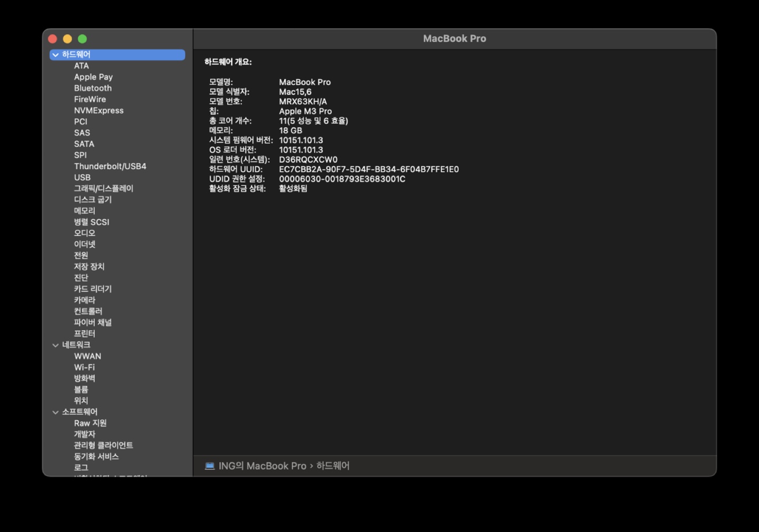The width and height of the screenshot is (759, 532).
Task: Select 동기화 서비스 in the sidebar
Action: [96, 457]
